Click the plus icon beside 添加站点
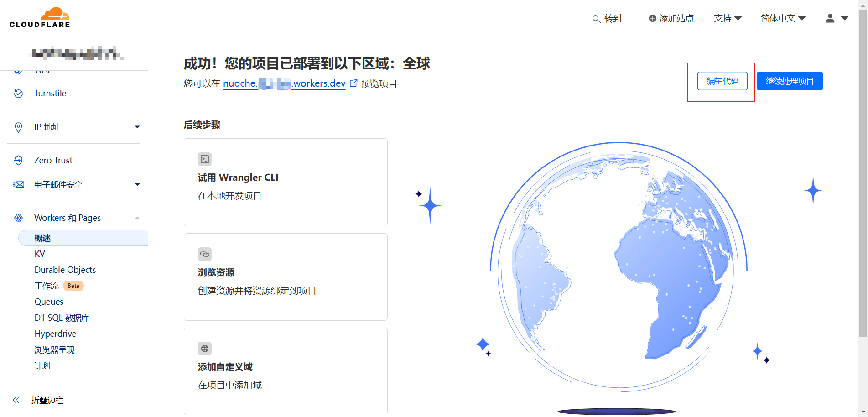 point(653,18)
